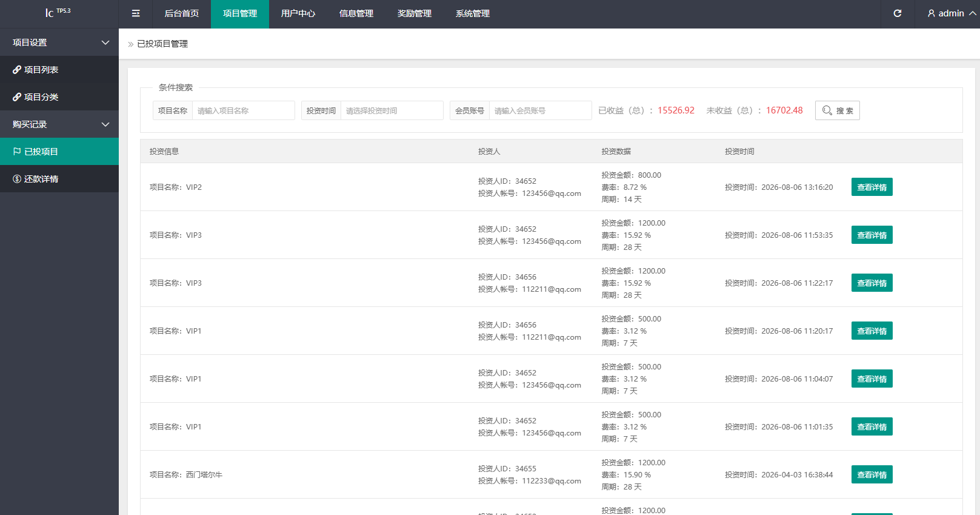Viewport: 980px width, 515px height.
Task: Collapse the 项目设置 sidebar group
Action: [x=59, y=42]
